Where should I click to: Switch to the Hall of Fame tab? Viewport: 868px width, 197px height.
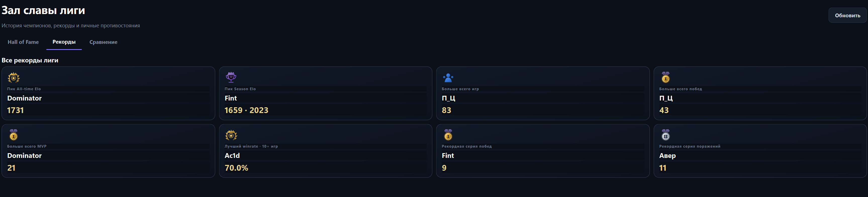pos(23,42)
